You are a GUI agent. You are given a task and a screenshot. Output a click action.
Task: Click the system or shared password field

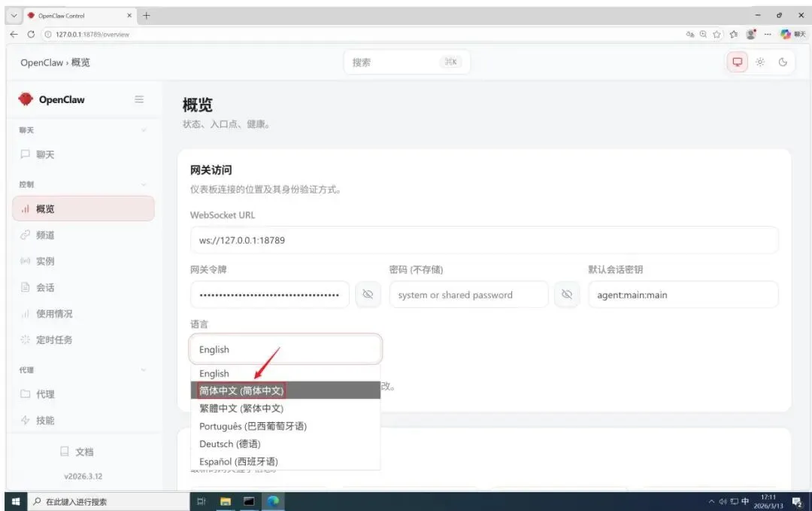pos(468,294)
